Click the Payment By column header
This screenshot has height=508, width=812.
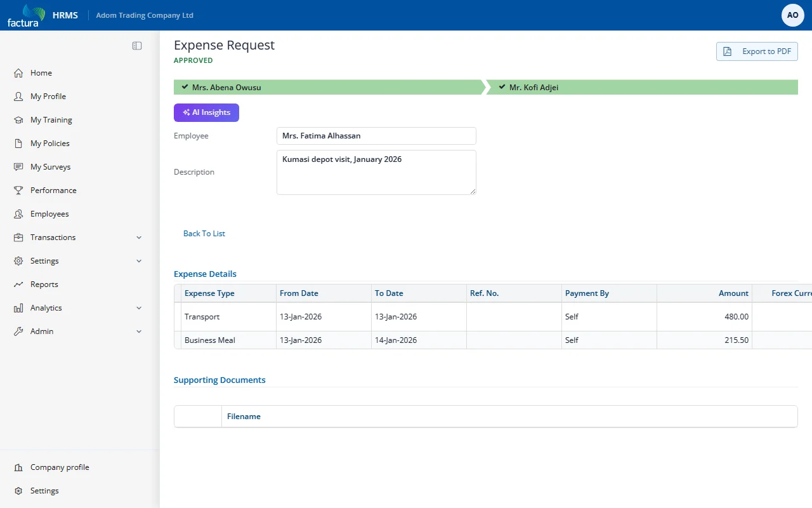[x=609, y=293]
